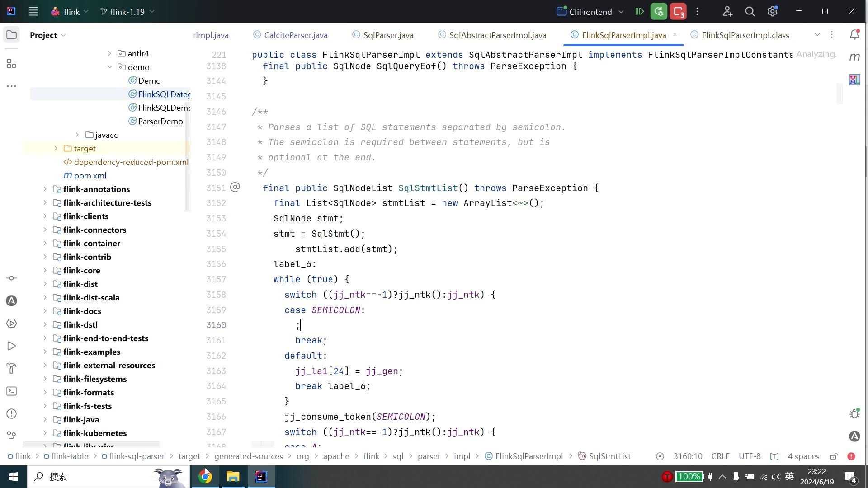This screenshot has height=488, width=868.
Task: Open the Maven tool window
Action: (854, 57)
